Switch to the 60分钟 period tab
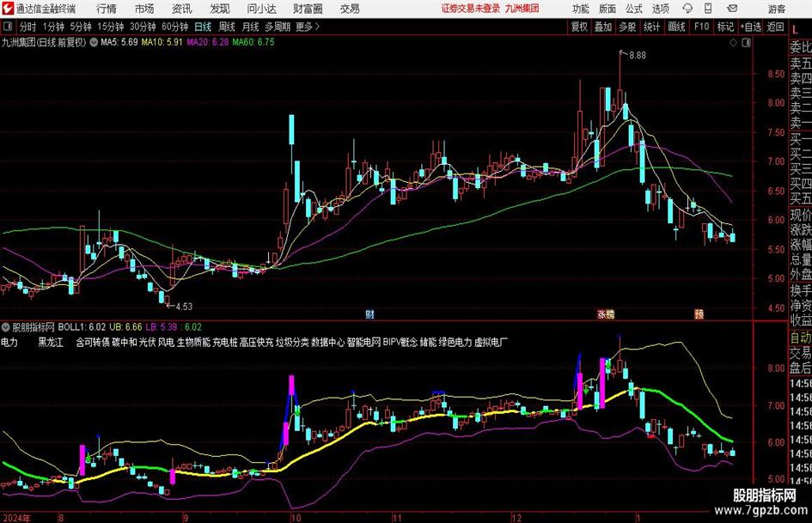Screen dimensions: 812x523 175,27
